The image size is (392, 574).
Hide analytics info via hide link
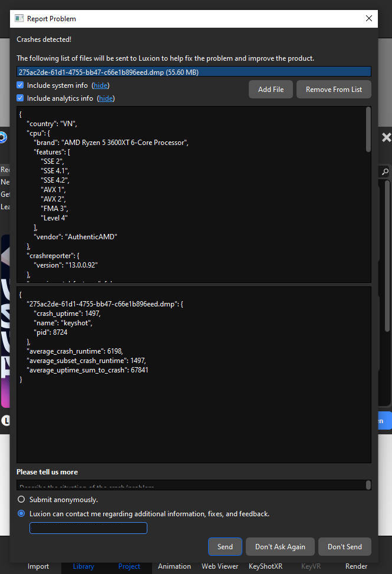106,98
